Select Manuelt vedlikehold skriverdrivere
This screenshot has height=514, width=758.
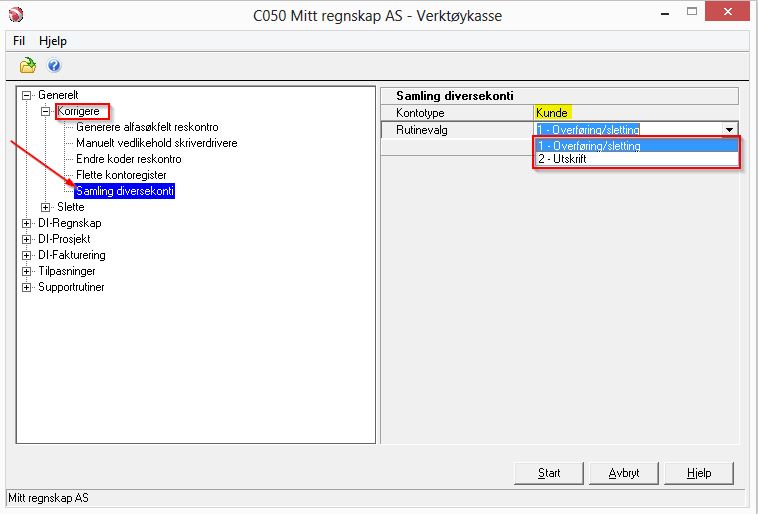(x=157, y=143)
